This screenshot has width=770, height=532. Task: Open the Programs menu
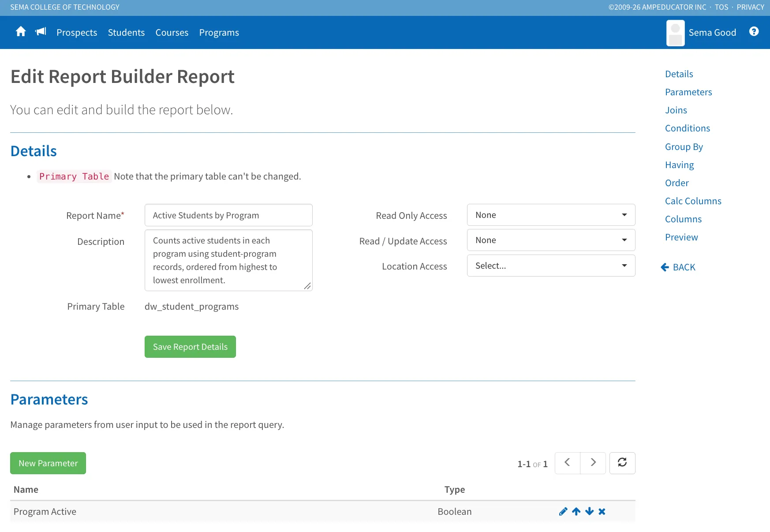[219, 33]
